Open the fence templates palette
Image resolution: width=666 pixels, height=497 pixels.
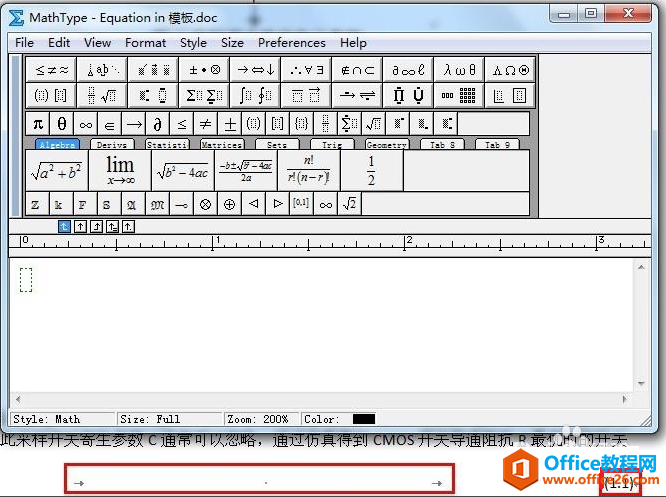pyautogui.click(x=51, y=95)
